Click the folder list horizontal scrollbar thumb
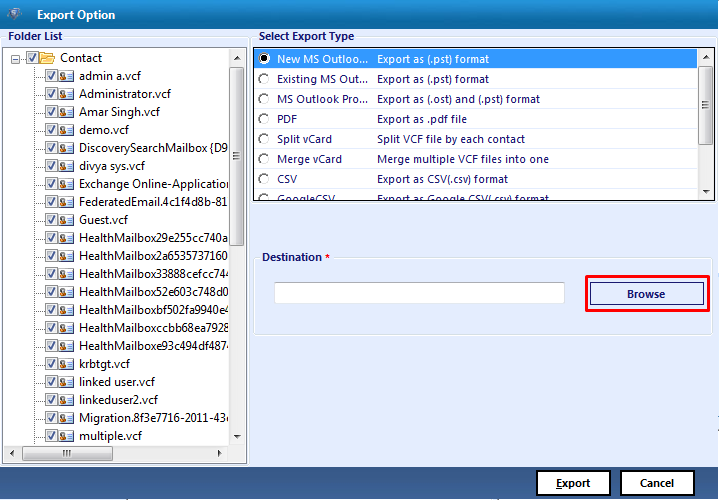The width and height of the screenshot is (719, 500). pyautogui.click(x=67, y=453)
